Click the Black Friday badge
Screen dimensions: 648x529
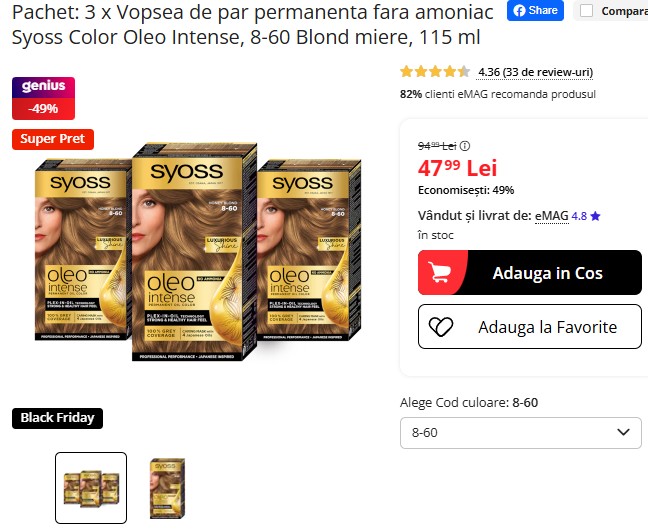(x=57, y=418)
